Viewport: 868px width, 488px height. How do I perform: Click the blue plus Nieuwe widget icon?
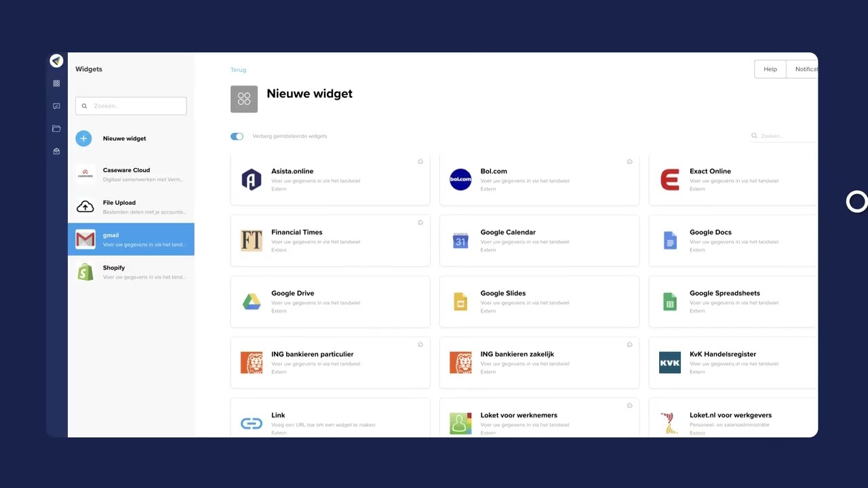[83, 138]
